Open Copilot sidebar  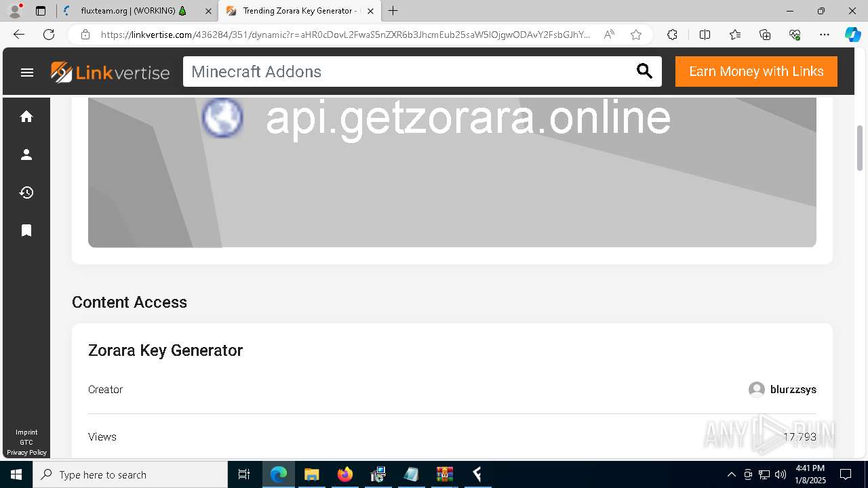coord(852,35)
